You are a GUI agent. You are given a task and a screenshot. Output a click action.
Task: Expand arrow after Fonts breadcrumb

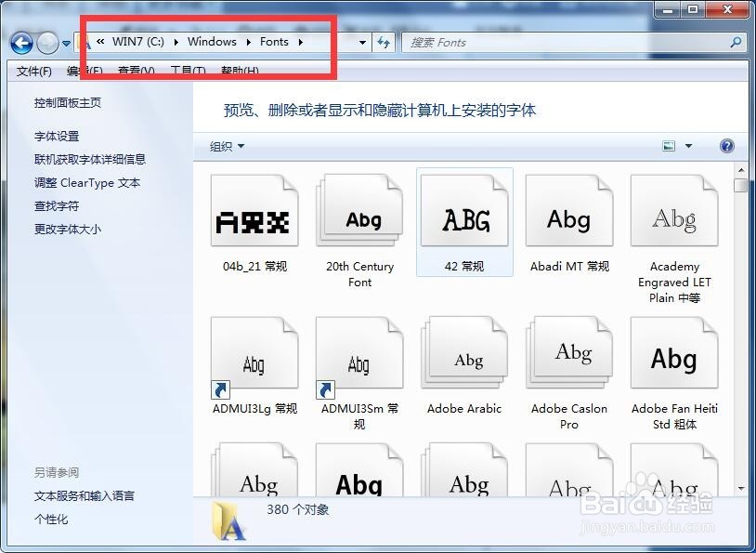pyautogui.click(x=300, y=42)
